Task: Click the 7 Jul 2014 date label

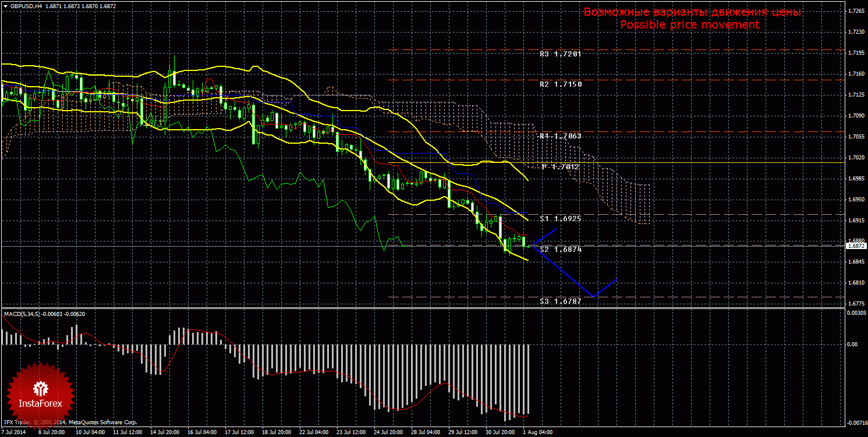Action: pyautogui.click(x=14, y=432)
